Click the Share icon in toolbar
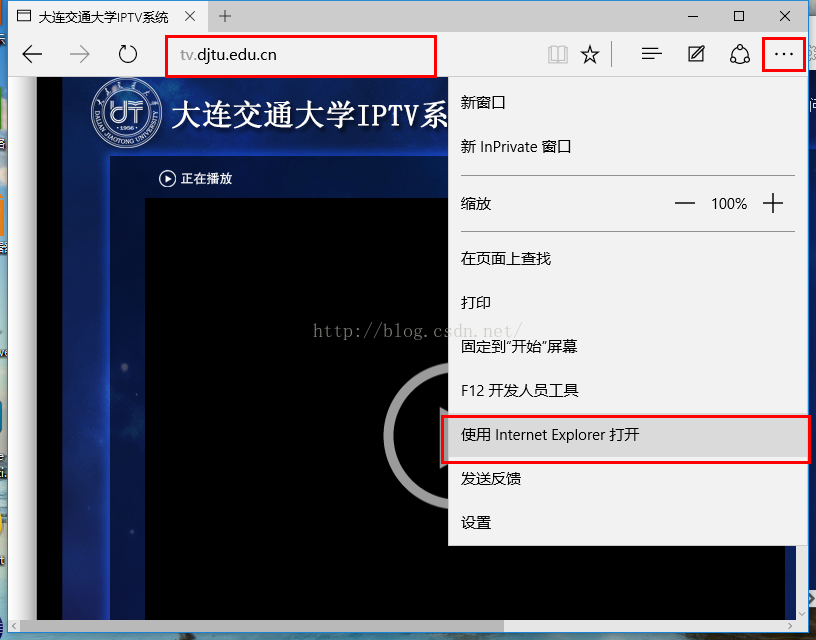Viewport: 816px width, 640px height. pos(740,54)
